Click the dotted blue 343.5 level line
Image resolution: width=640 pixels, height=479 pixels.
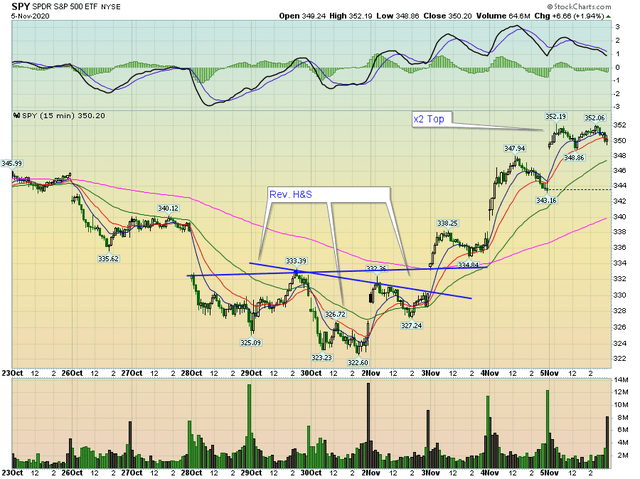(x=579, y=189)
